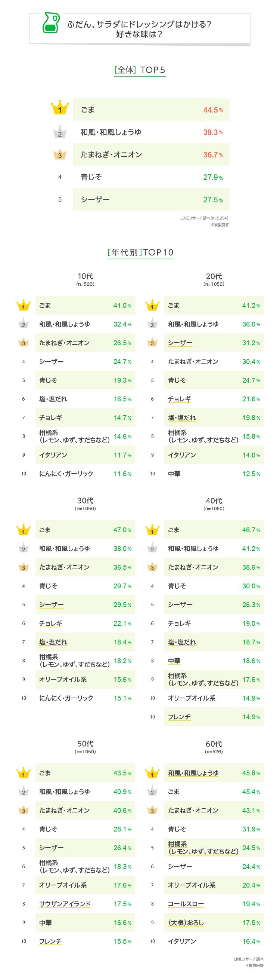The height and width of the screenshot is (980, 280).
Task: Click the silver crown in the 30代 ranking
Action: coord(24,548)
